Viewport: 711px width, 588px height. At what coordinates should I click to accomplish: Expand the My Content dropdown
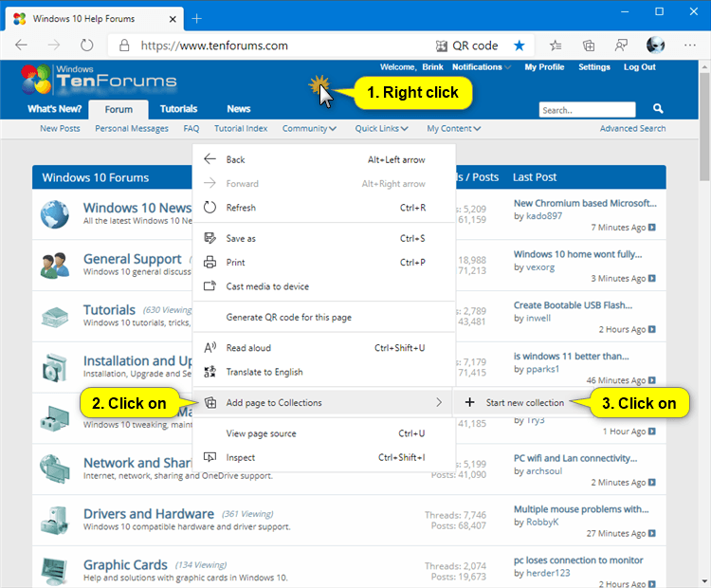point(453,128)
